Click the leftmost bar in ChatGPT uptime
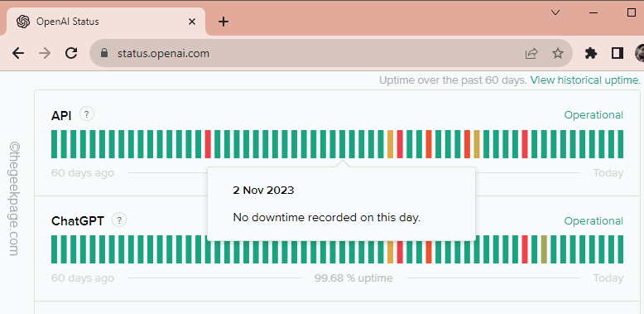 (54, 249)
